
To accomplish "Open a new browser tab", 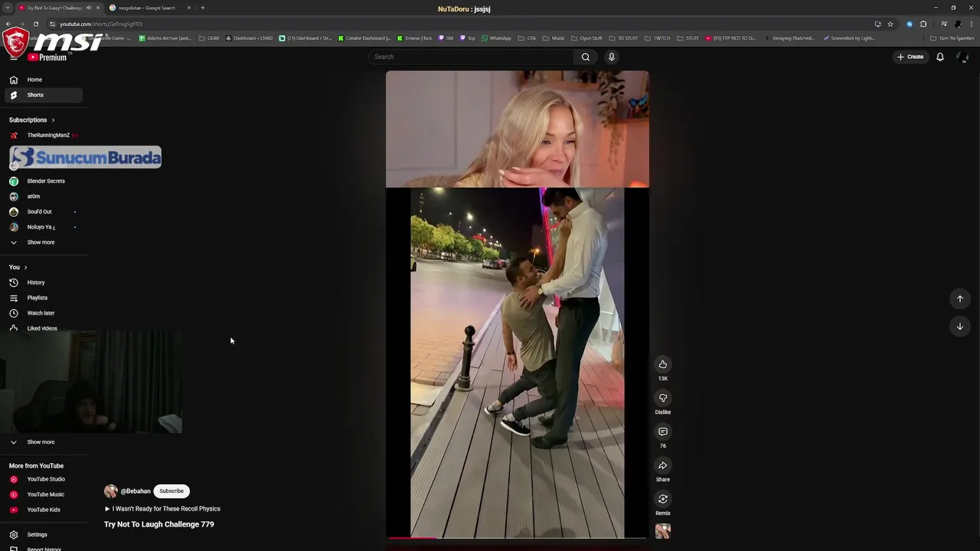I will point(202,8).
